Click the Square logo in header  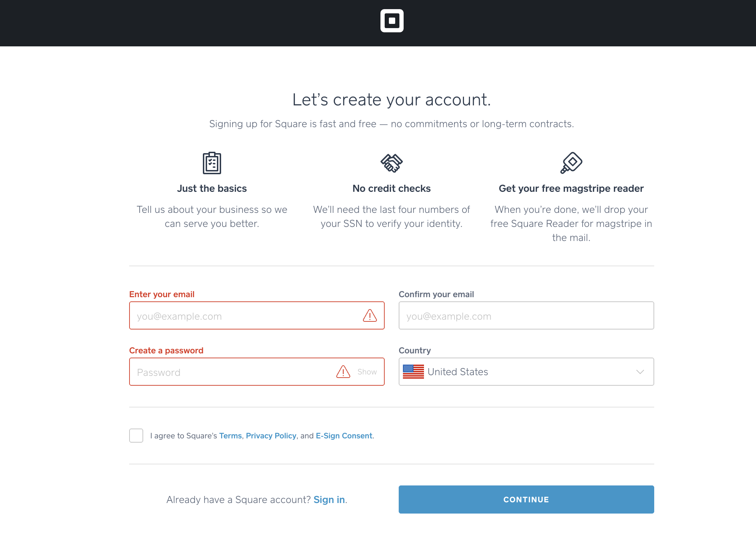click(392, 21)
